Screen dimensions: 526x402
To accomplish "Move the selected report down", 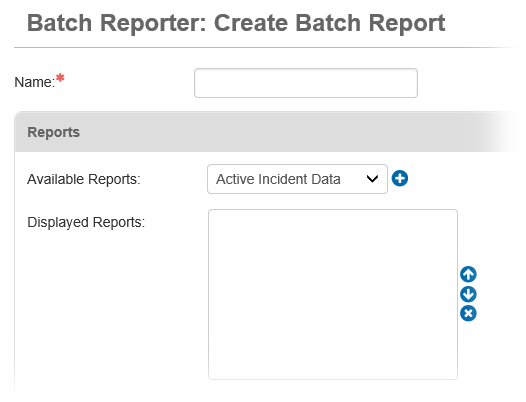I will (x=468, y=294).
